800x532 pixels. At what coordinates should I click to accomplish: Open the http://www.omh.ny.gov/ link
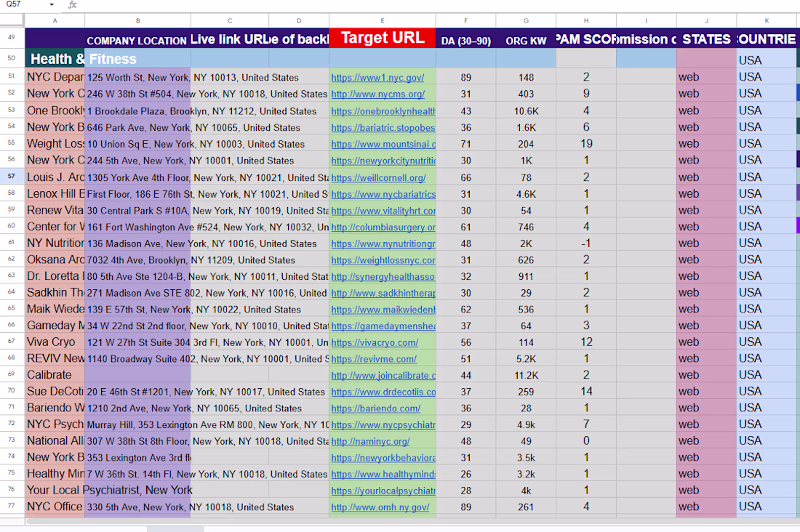click(380, 507)
